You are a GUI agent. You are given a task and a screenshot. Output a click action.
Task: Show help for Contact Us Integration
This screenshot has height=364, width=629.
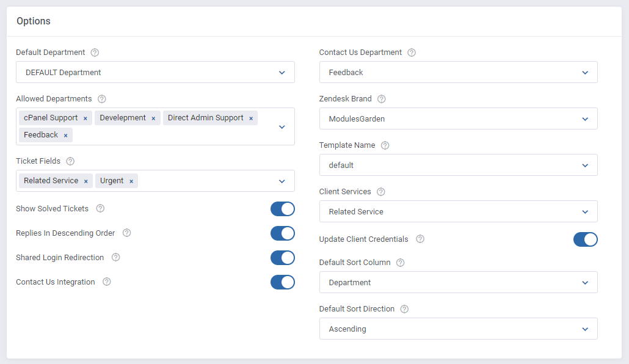pos(107,282)
